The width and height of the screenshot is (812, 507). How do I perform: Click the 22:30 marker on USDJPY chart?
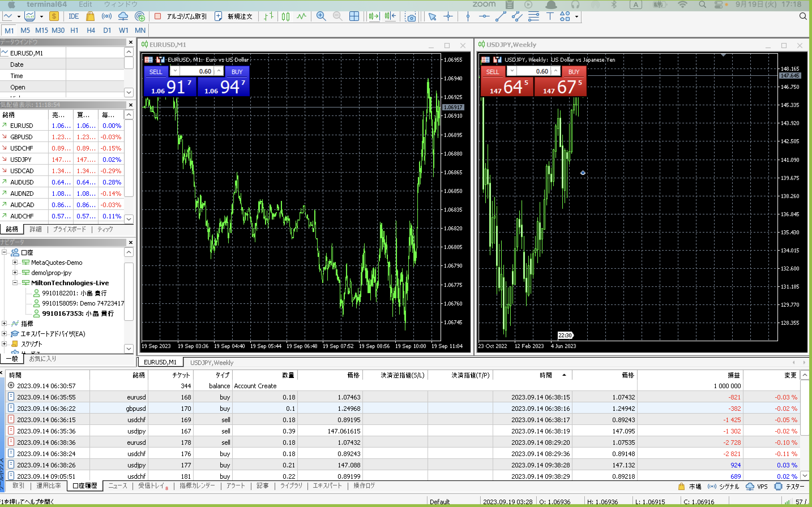click(565, 335)
